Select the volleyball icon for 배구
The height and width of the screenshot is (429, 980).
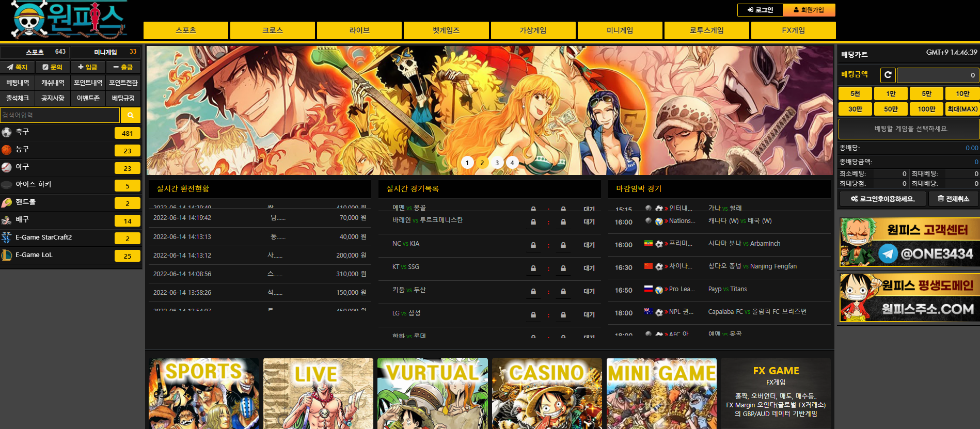click(7, 220)
